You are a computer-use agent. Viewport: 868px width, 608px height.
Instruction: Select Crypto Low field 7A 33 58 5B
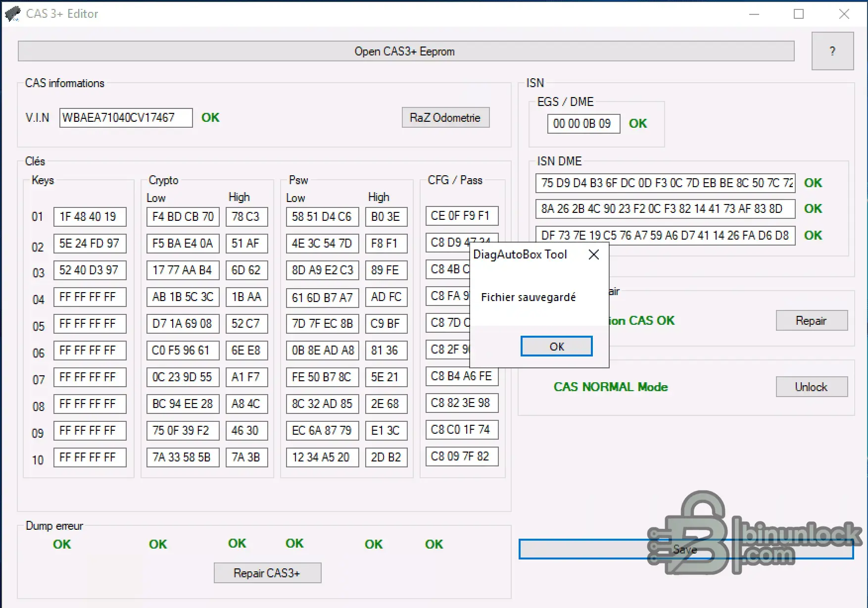click(183, 457)
